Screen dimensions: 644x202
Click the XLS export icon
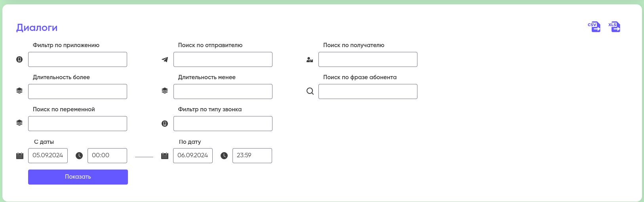(614, 27)
